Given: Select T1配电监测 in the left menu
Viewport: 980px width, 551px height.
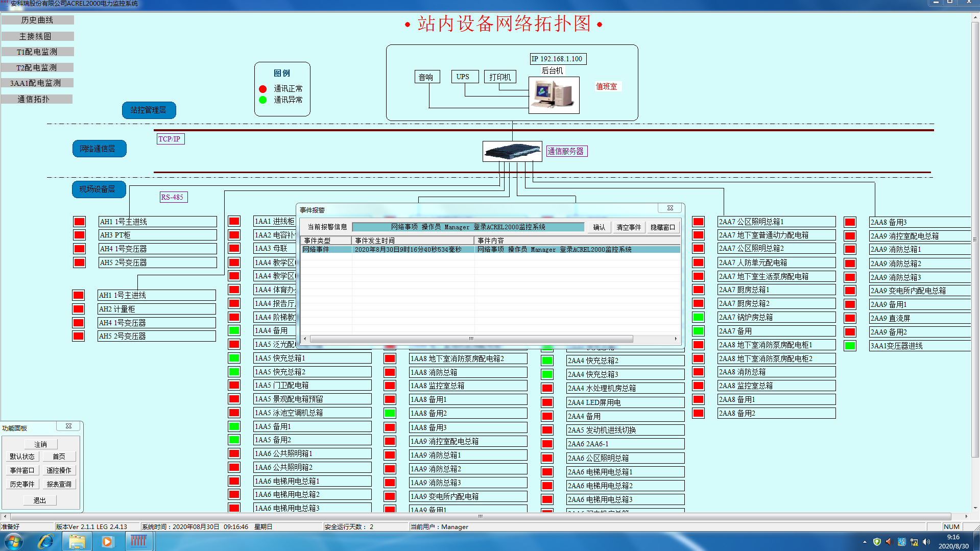Looking at the screenshot, I should (x=37, y=52).
